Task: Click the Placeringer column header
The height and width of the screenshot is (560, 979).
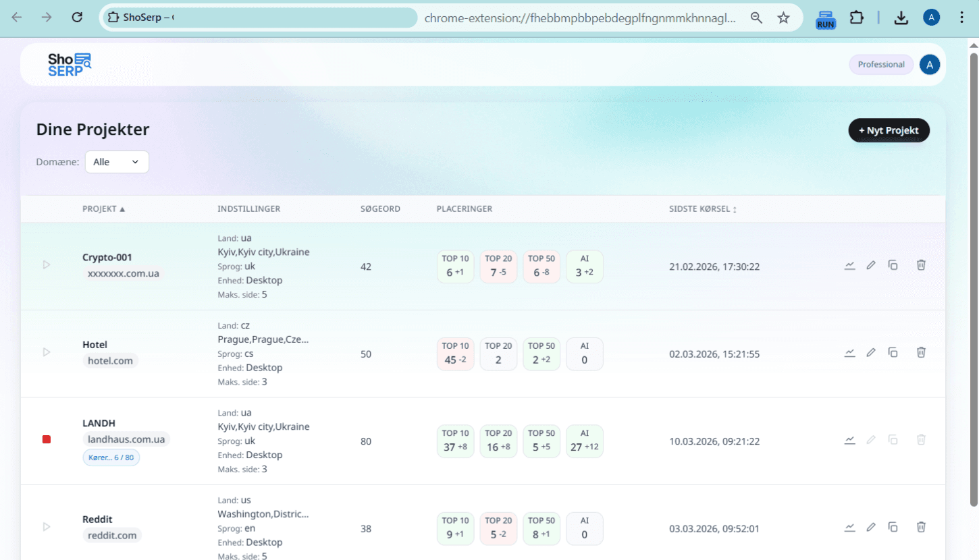Action: pyautogui.click(x=465, y=209)
